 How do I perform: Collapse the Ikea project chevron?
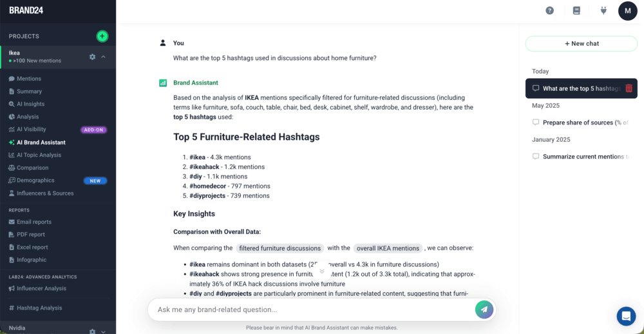[x=104, y=57]
